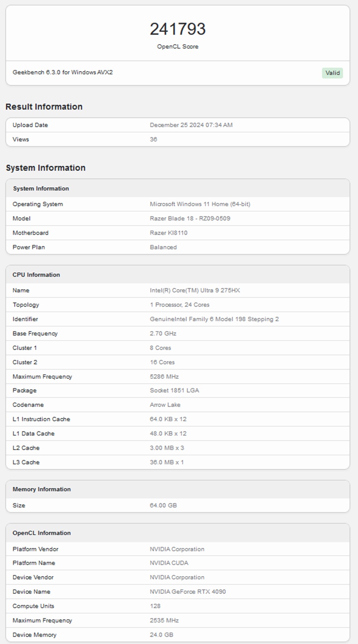The image size is (358, 644).
Task: Click the L2 Cache label
Action: [x=26, y=447]
